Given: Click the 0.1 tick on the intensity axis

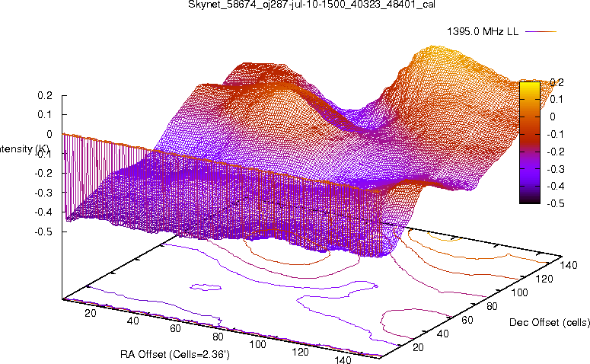Looking at the screenshot, I should 45,114.
